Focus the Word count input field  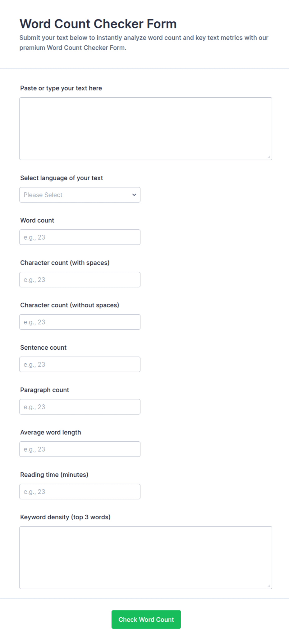click(x=80, y=237)
